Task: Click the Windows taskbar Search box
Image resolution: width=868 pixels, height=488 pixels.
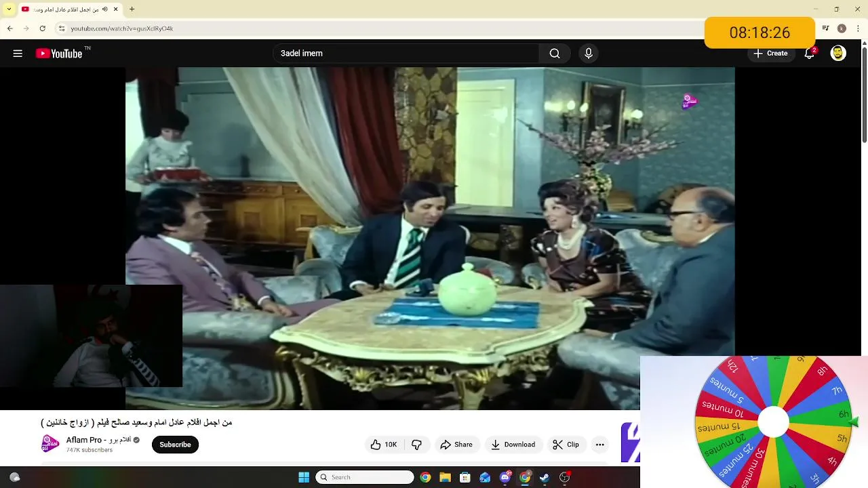Action: click(365, 477)
